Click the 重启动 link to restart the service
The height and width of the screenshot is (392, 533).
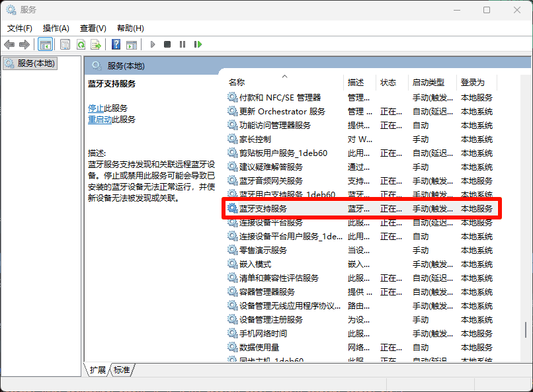[x=100, y=120]
